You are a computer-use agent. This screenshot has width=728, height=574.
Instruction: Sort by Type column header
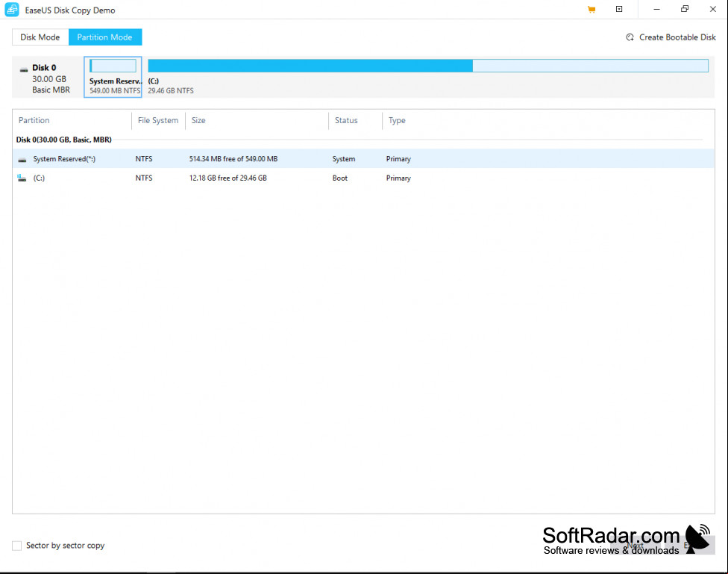tap(397, 120)
